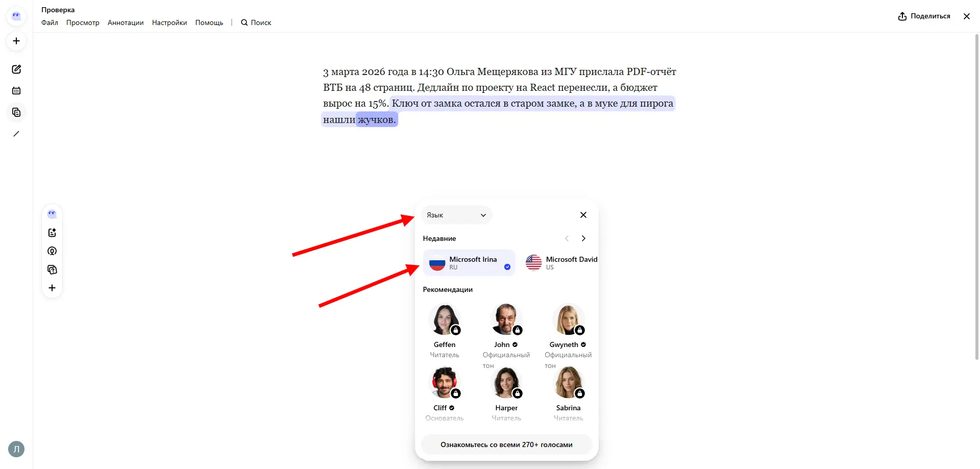Choose the Harper voice avatar
The height and width of the screenshot is (469, 980).
point(506,383)
